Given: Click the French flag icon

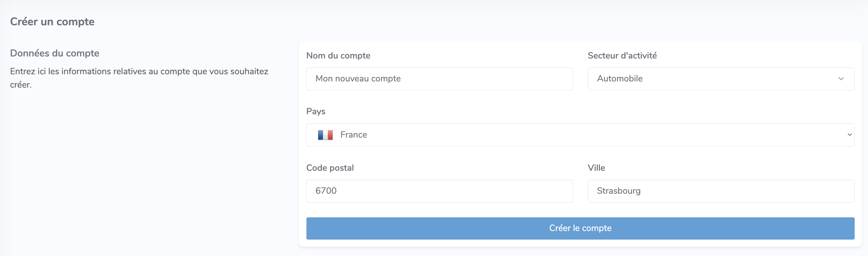Looking at the screenshot, I should point(325,135).
